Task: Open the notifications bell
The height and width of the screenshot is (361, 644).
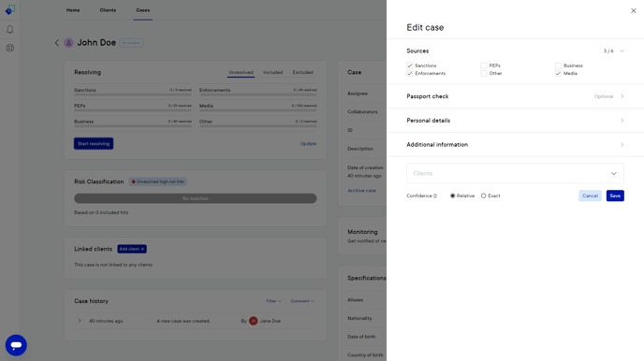Action: point(10,30)
